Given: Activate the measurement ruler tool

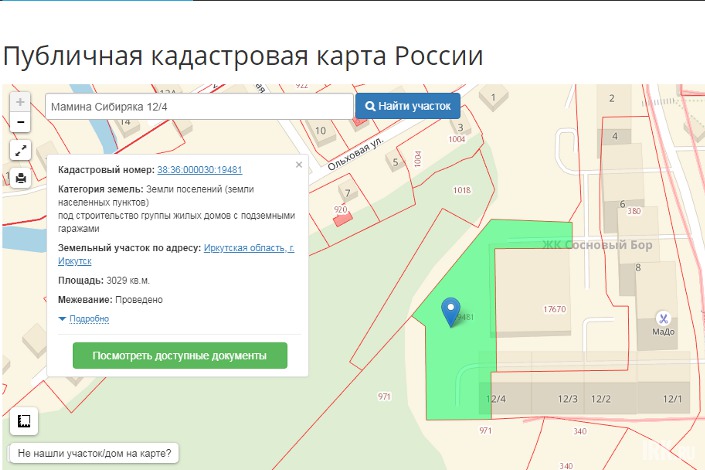Looking at the screenshot, I should (24, 421).
